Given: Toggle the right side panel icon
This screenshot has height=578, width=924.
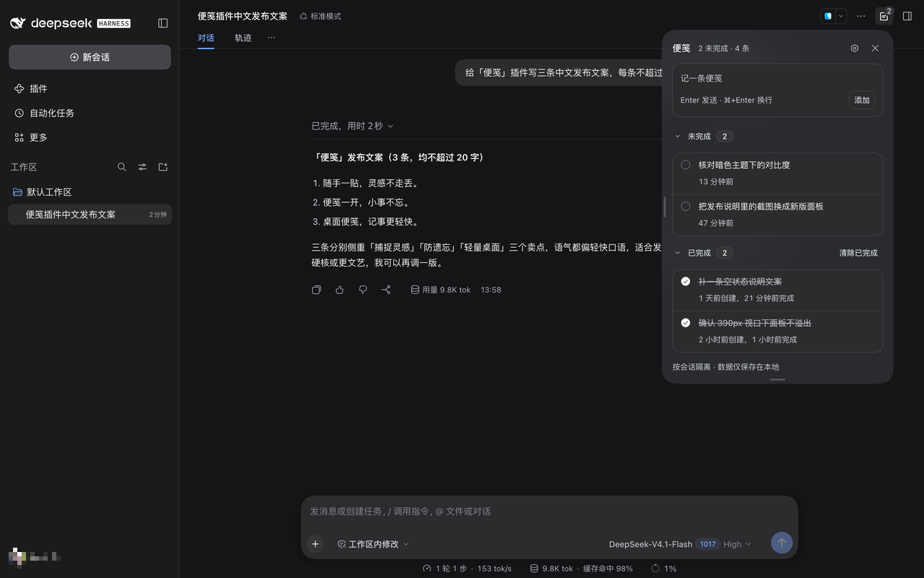Looking at the screenshot, I should tap(907, 16).
